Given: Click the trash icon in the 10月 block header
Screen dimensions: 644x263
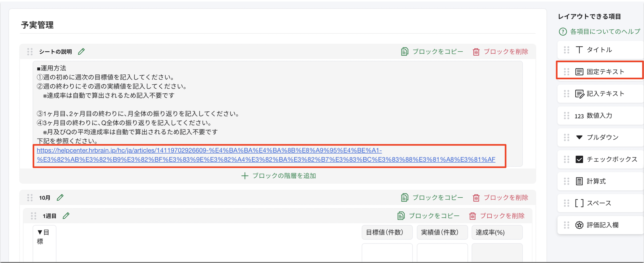Looking at the screenshot, I should [x=476, y=198].
